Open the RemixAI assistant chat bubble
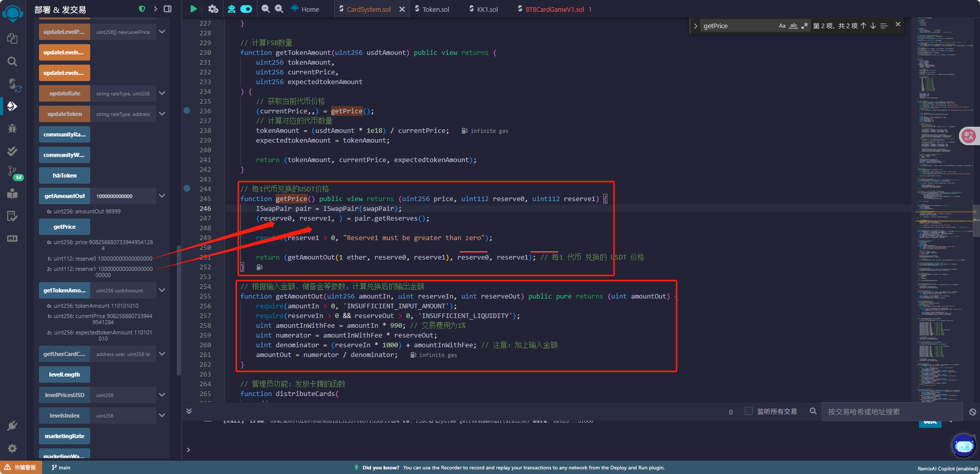The width and height of the screenshot is (980, 474). point(964,445)
